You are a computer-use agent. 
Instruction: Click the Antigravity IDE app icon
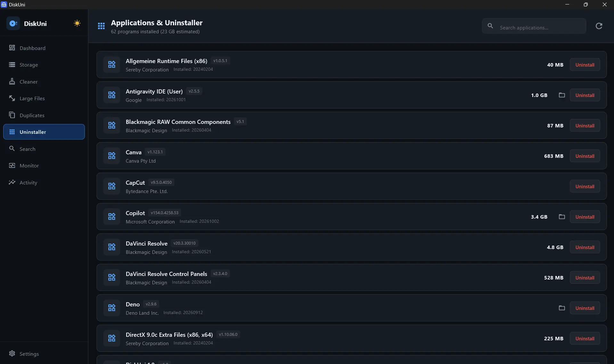112,95
